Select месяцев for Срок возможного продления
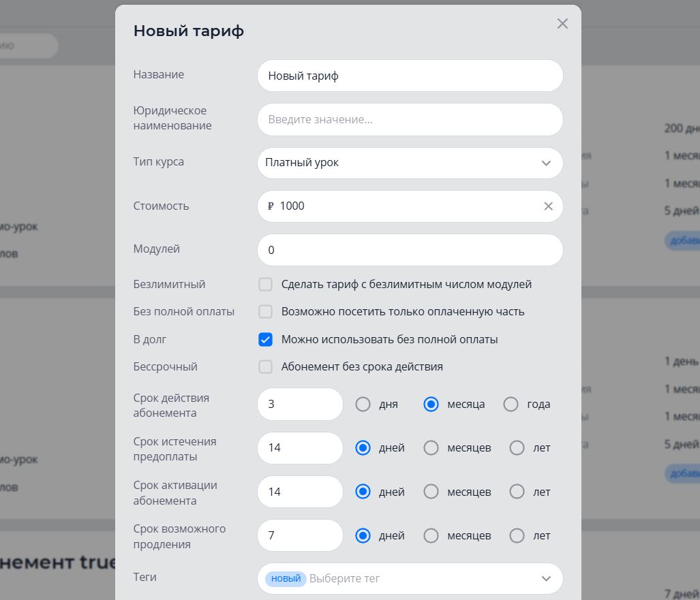 pyautogui.click(x=431, y=536)
